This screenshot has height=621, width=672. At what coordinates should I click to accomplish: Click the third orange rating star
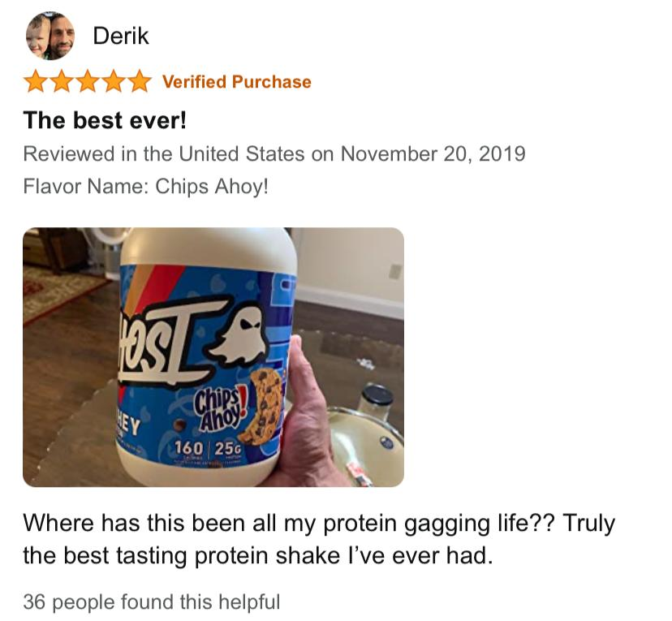pyautogui.click(x=88, y=82)
